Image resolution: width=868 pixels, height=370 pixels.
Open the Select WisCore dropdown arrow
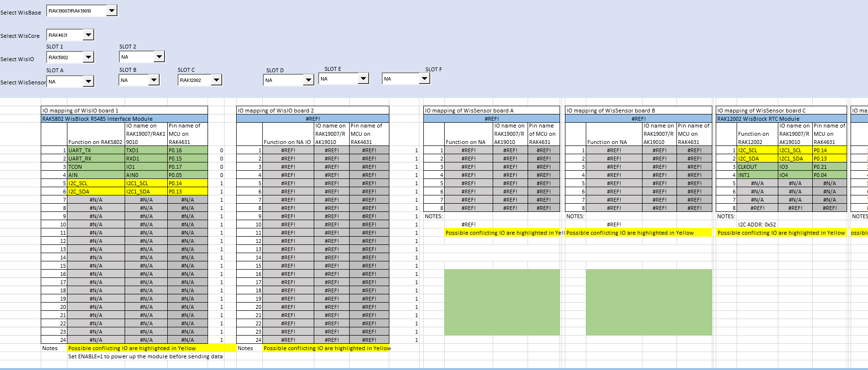88,35
